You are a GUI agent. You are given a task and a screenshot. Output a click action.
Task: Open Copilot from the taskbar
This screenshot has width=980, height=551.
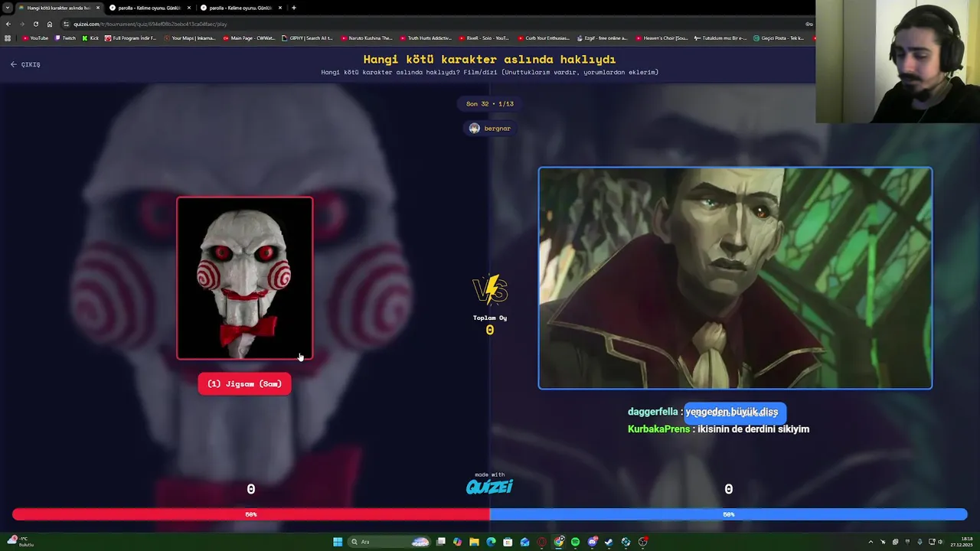[457, 542]
